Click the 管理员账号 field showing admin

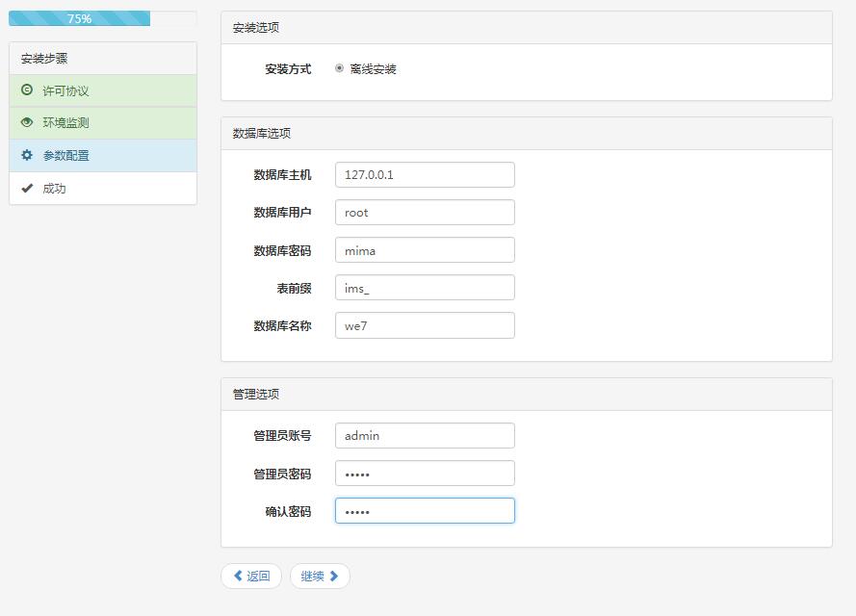[425, 435]
